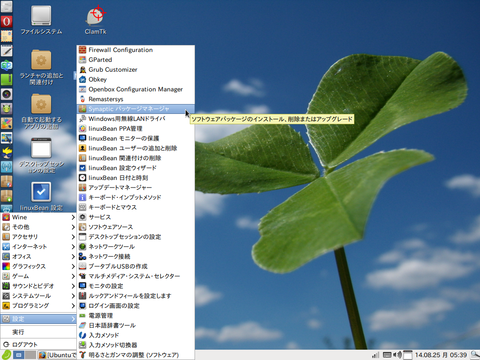Screen dimensions: 480x360
Task: Open キーボードとマウス settings
Action: coord(136,207)
